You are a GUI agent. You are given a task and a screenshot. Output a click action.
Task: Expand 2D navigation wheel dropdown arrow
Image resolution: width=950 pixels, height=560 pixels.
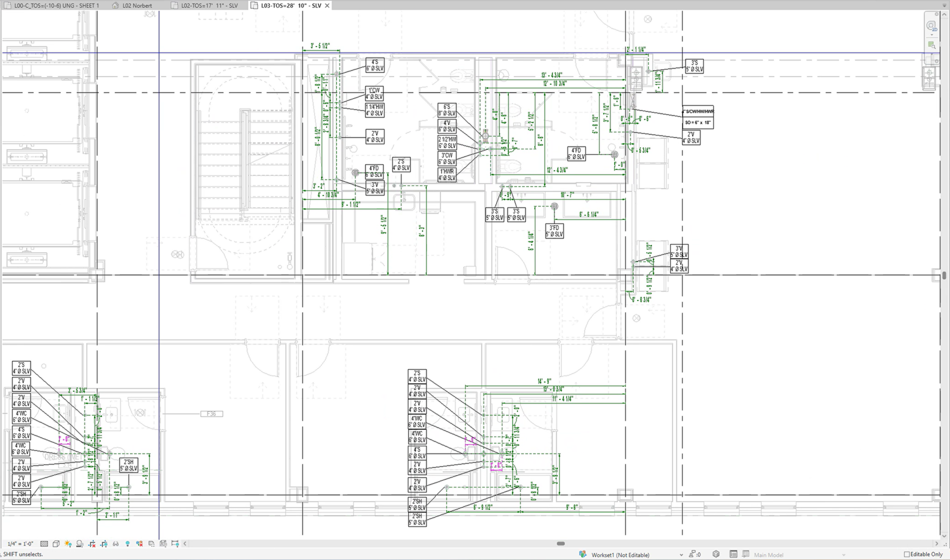(932, 35)
